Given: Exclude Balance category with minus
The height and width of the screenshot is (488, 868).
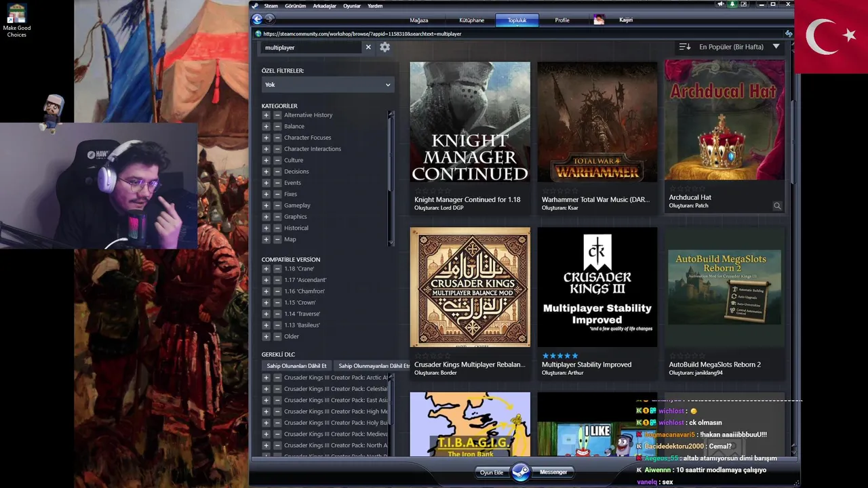Looking at the screenshot, I should pos(277,127).
